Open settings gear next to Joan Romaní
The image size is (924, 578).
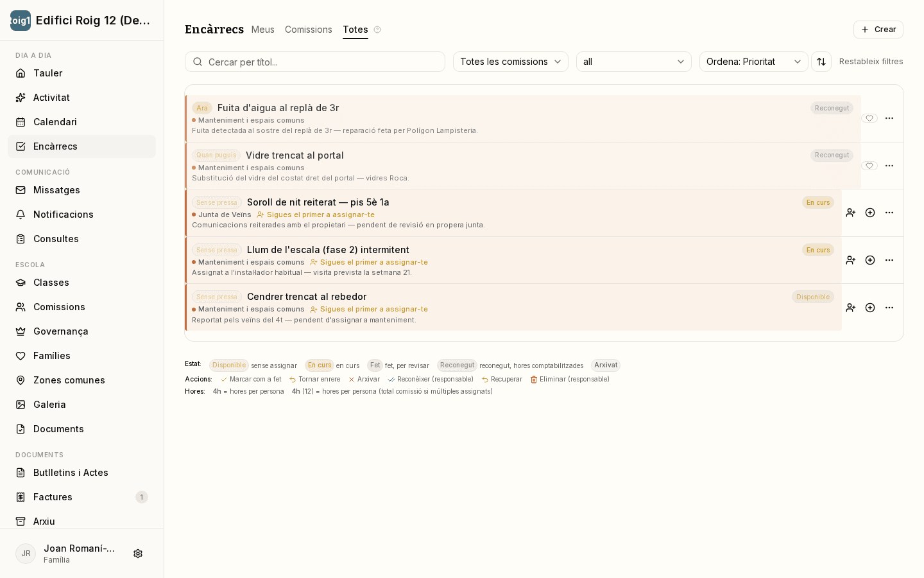tap(138, 554)
